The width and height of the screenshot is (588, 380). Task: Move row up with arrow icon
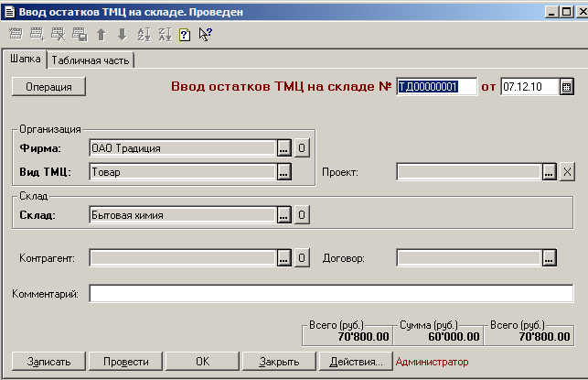(101, 35)
